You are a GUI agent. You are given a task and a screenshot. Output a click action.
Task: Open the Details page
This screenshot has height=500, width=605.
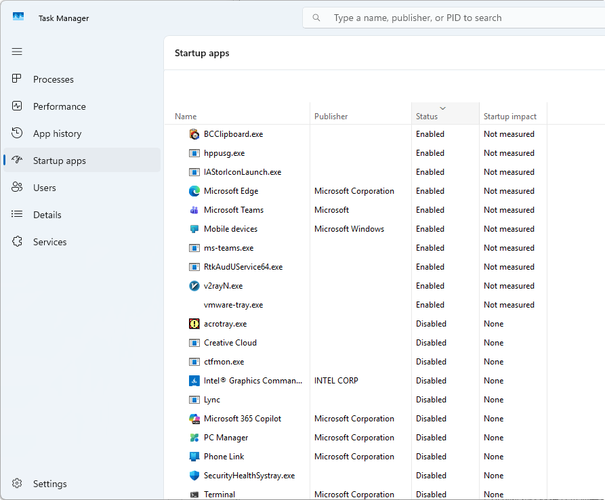(82, 215)
